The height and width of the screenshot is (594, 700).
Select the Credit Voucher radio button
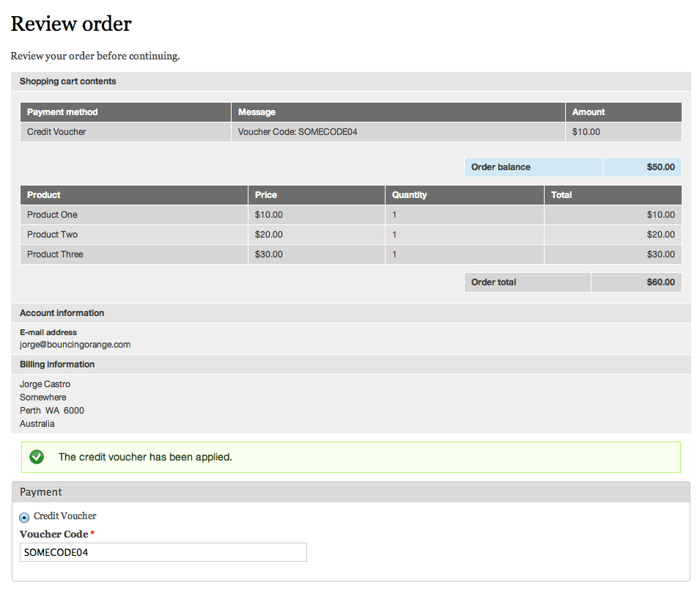point(24,517)
